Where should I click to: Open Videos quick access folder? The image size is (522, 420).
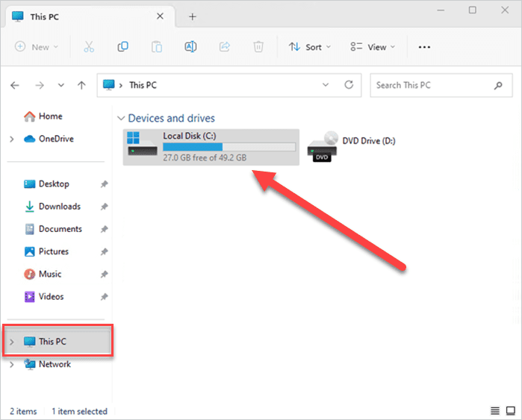coord(44,296)
